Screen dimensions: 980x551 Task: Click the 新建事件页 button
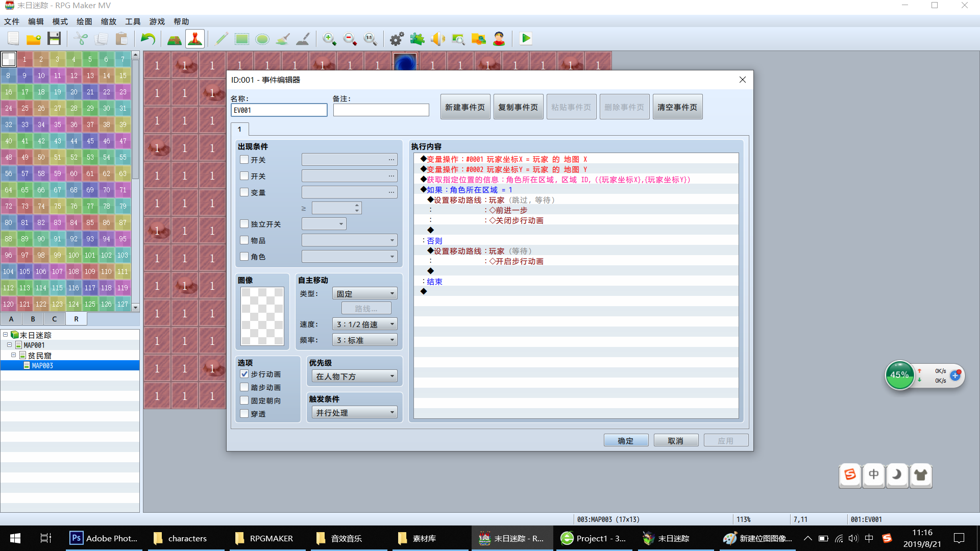tap(465, 107)
